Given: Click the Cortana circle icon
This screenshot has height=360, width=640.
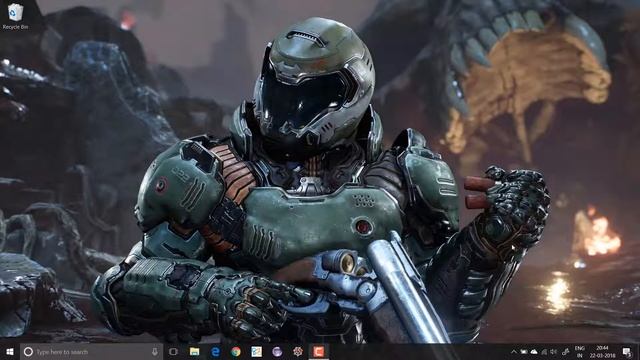Looking at the screenshot, I should coord(28,351).
